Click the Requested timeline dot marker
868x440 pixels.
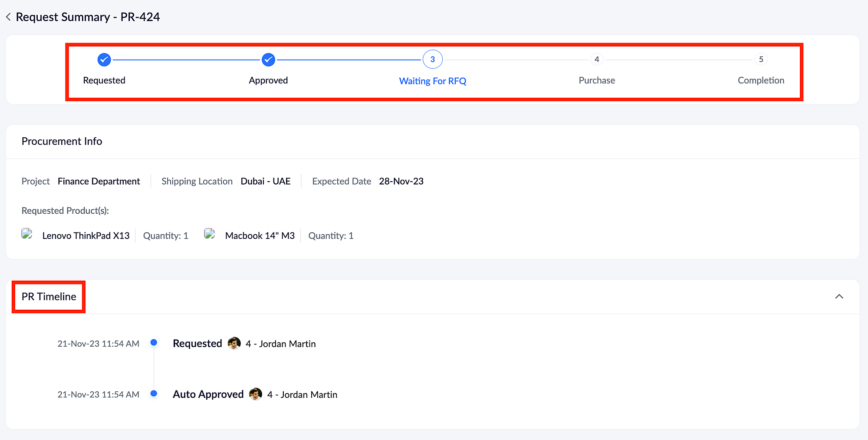point(154,343)
